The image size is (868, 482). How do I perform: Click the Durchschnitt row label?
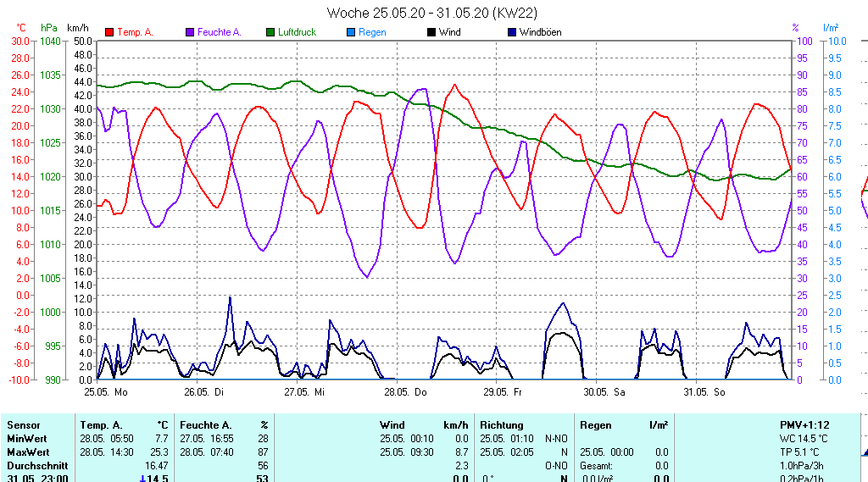34,466
